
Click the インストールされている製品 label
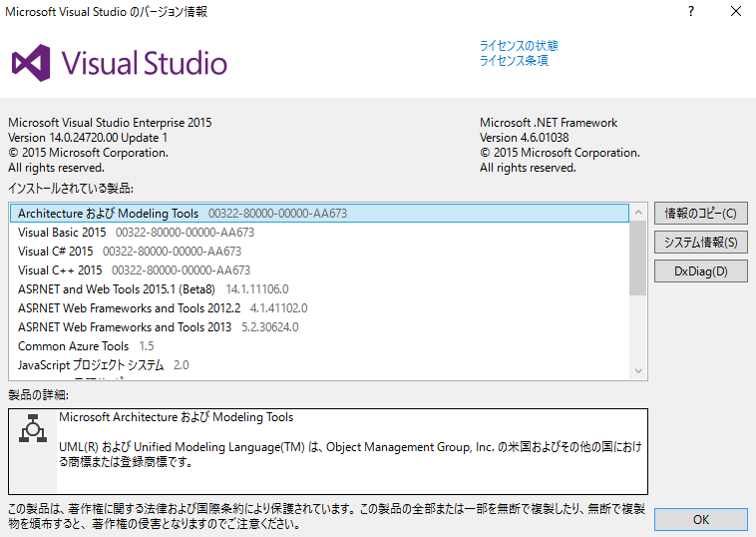click(71, 189)
